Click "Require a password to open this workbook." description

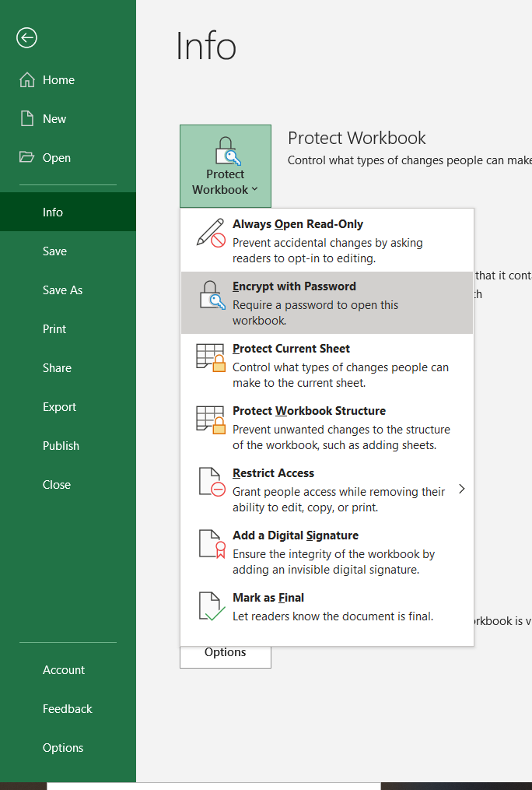pyautogui.click(x=315, y=313)
